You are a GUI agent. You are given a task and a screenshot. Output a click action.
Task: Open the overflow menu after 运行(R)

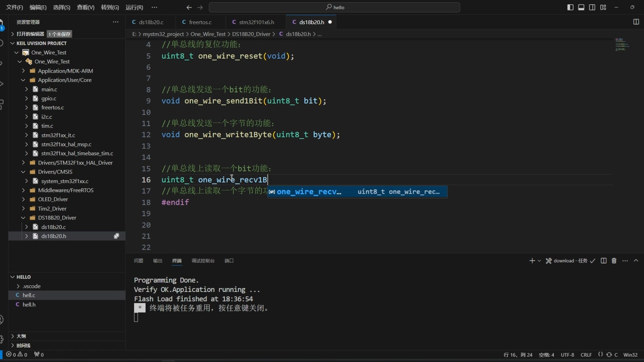click(x=154, y=7)
